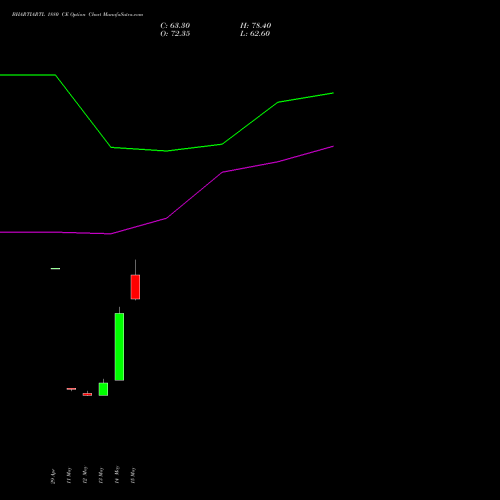Click the low value L: 62.60
Screen dimensions: 500x500
tap(255, 34)
